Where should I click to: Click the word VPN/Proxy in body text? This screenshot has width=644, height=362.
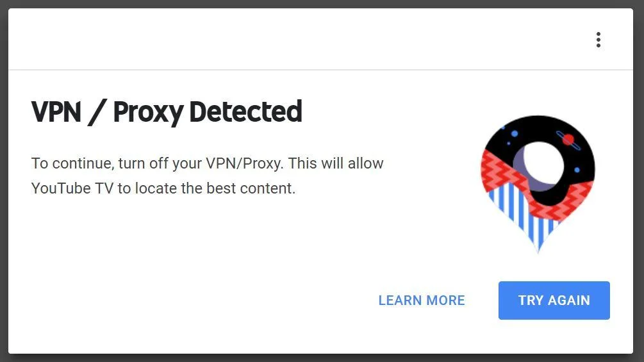point(244,163)
